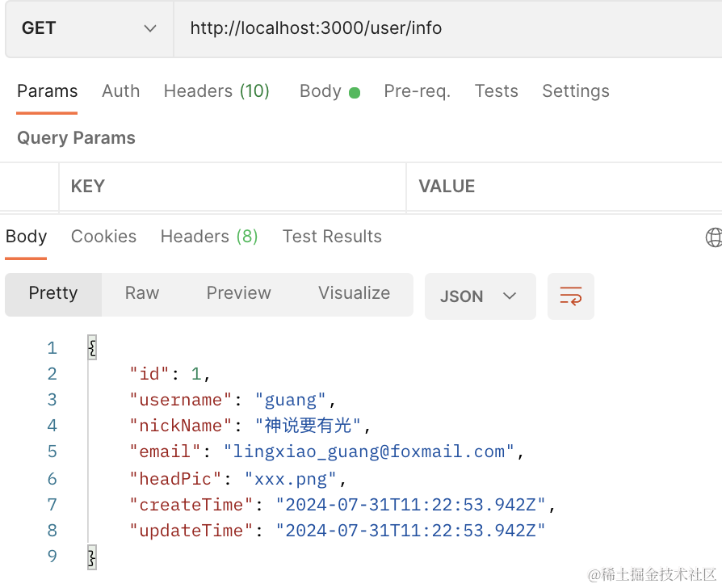Toggle the wrap lines icon
Screen dimensions: 722x588
pos(571,296)
